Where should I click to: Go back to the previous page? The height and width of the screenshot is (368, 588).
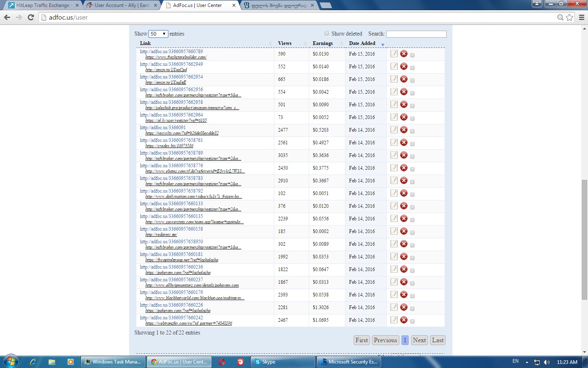(7, 17)
